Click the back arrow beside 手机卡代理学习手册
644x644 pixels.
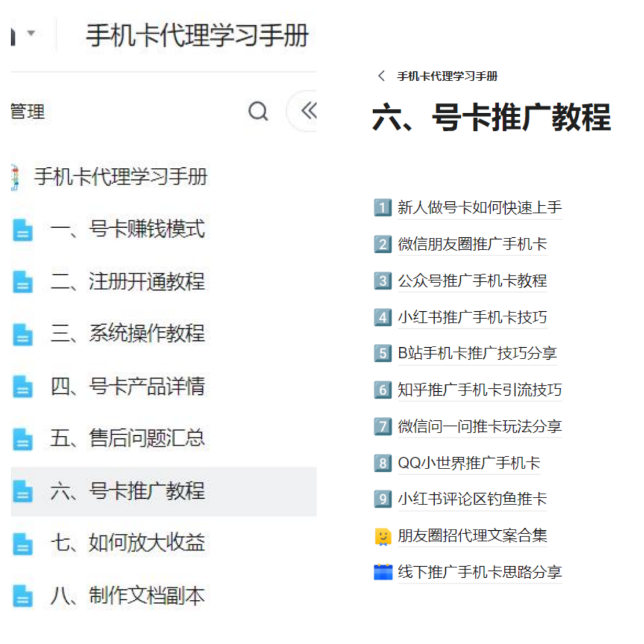click(381, 76)
